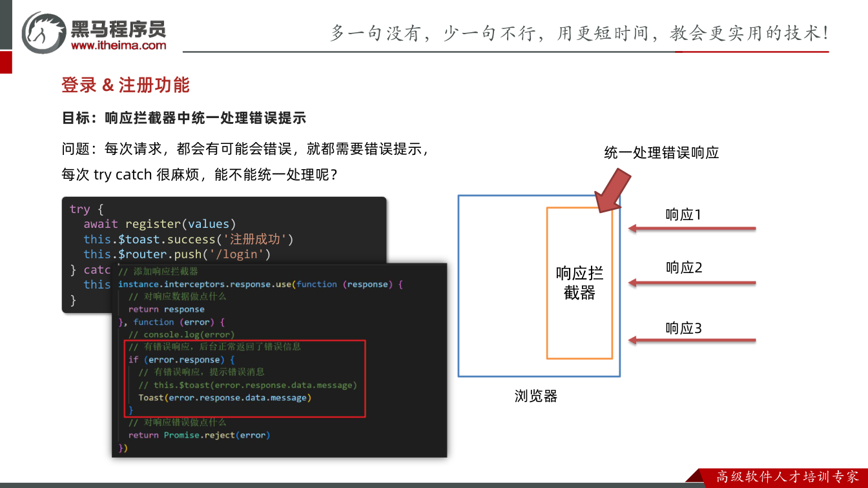Click the comment // 对响应数据做点什么
868x488 pixels.
point(177,296)
